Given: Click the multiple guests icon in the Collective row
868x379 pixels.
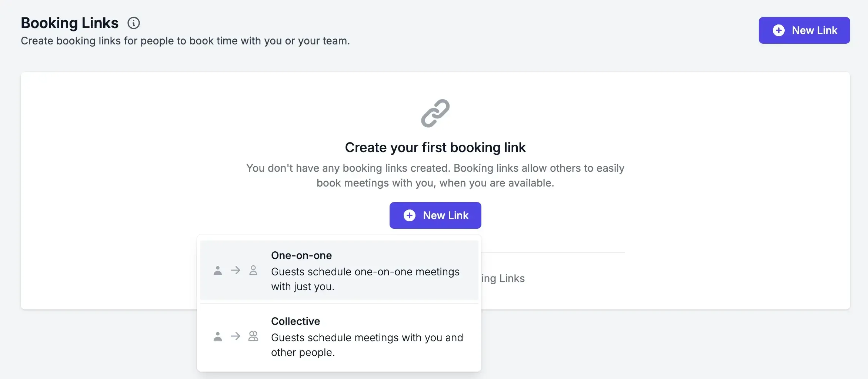Looking at the screenshot, I should 254,336.
